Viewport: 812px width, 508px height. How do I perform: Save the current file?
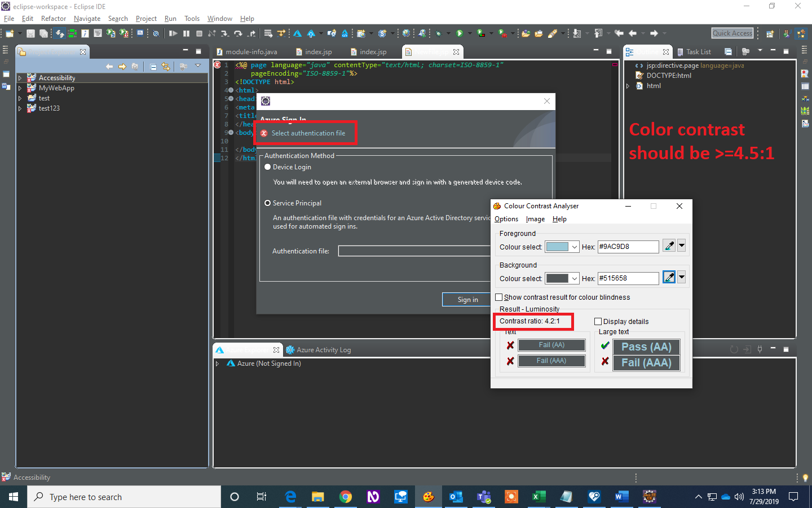pos(30,33)
